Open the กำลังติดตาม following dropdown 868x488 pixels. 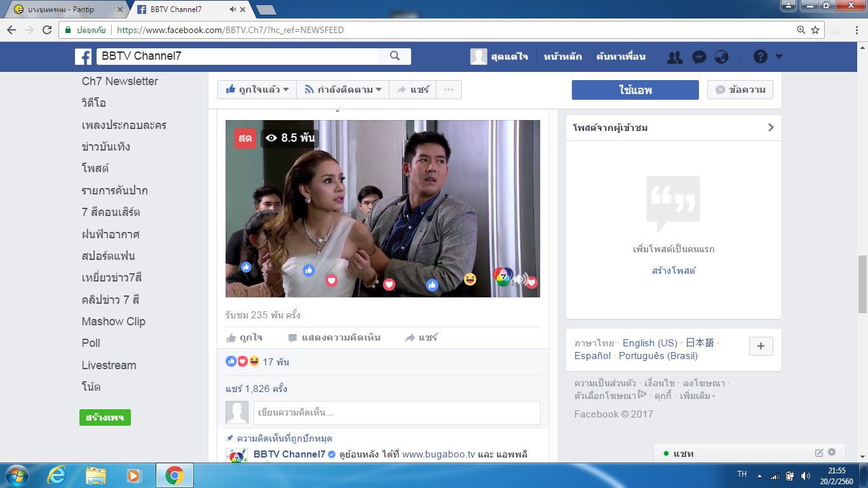click(343, 90)
